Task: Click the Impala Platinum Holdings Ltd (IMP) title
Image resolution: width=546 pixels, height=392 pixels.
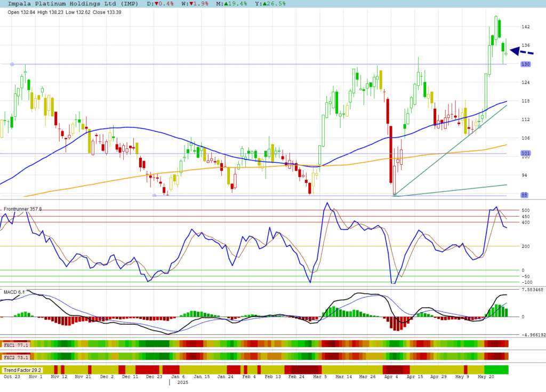Action: [73, 4]
